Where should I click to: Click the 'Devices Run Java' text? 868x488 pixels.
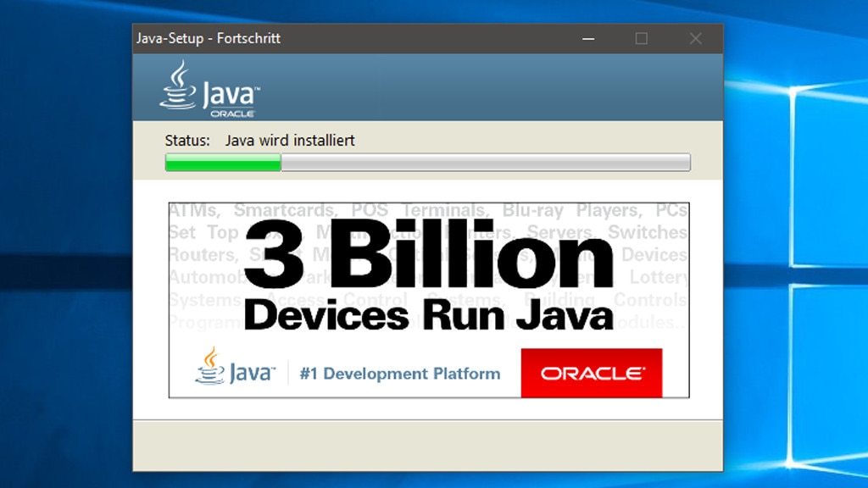pyautogui.click(x=428, y=316)
